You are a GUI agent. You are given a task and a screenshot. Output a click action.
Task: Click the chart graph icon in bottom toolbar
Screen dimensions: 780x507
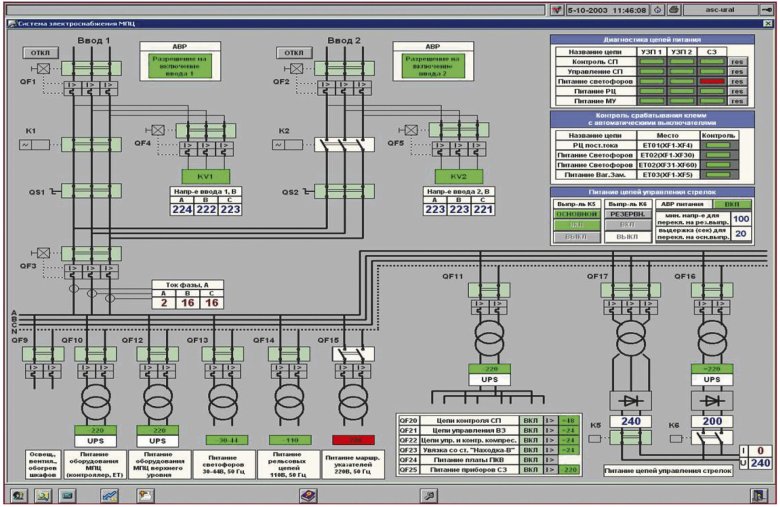point(109,495)
